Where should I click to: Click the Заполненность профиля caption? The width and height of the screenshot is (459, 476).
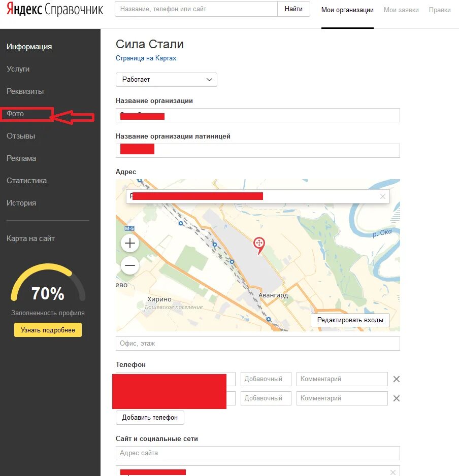(48, 313)
